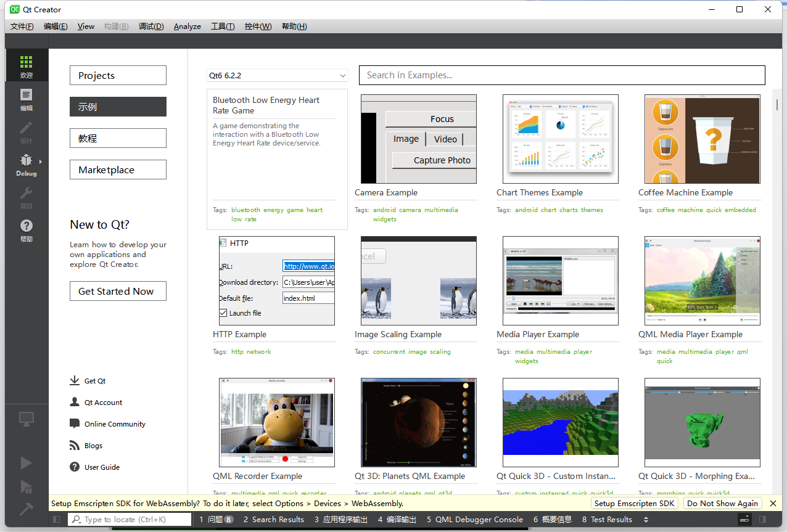Switch to 编辑 (Edit) mode
Screen dimensions: 787x532
(x=26, y=99)
